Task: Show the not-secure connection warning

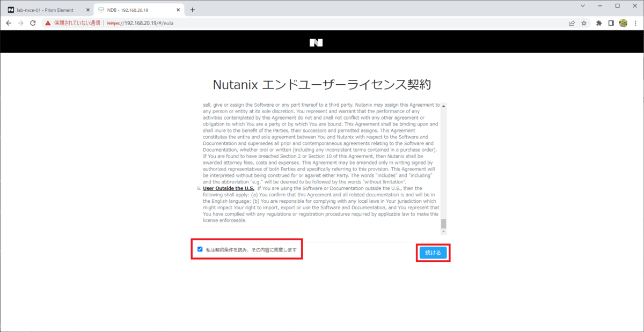Action: pyautogui.click(x=73, y=23)
